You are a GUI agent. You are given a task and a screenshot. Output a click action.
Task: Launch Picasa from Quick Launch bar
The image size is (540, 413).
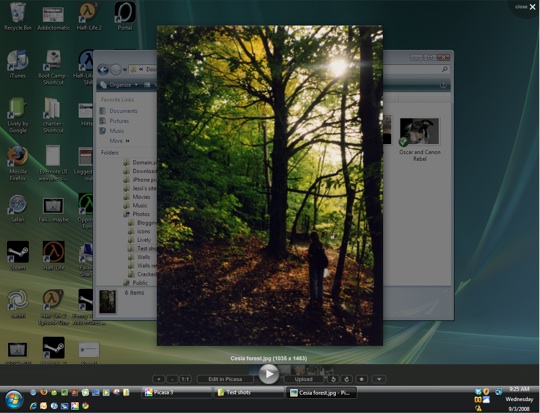pyautogui.click(x=75, y=406)
